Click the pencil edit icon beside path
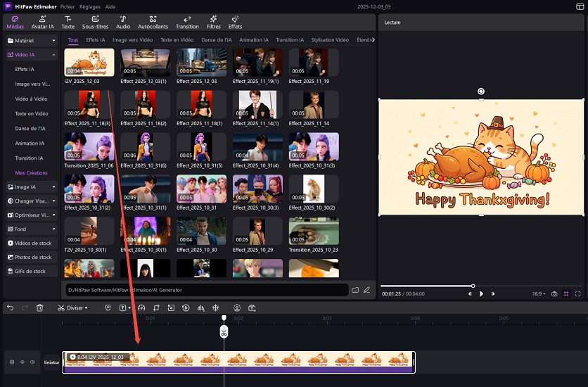The width and height of the screenshot is (588, 387). coord(366,289)
